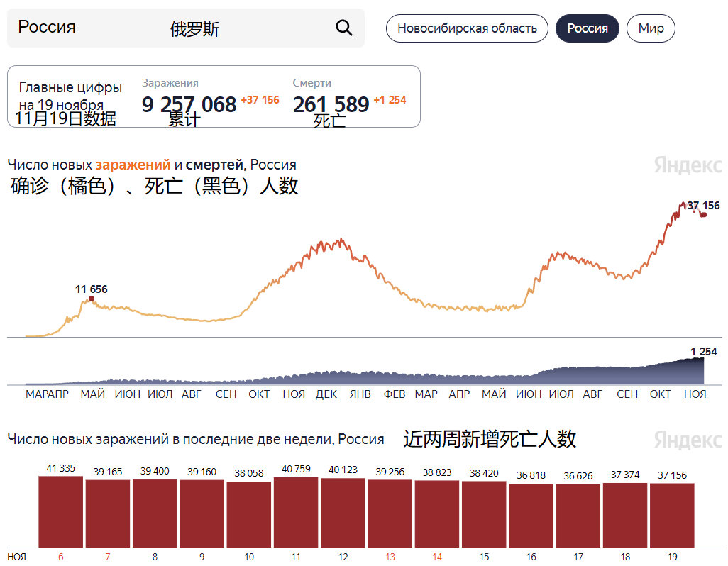
Task: Click the +37 156 infections increment
Action: pyautogui.click(x=260, y=100)
